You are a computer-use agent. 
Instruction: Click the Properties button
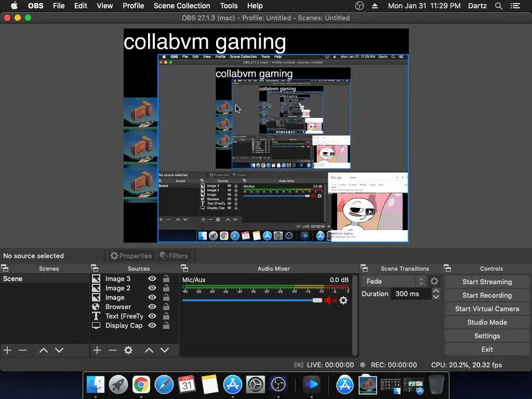point(131,256)
